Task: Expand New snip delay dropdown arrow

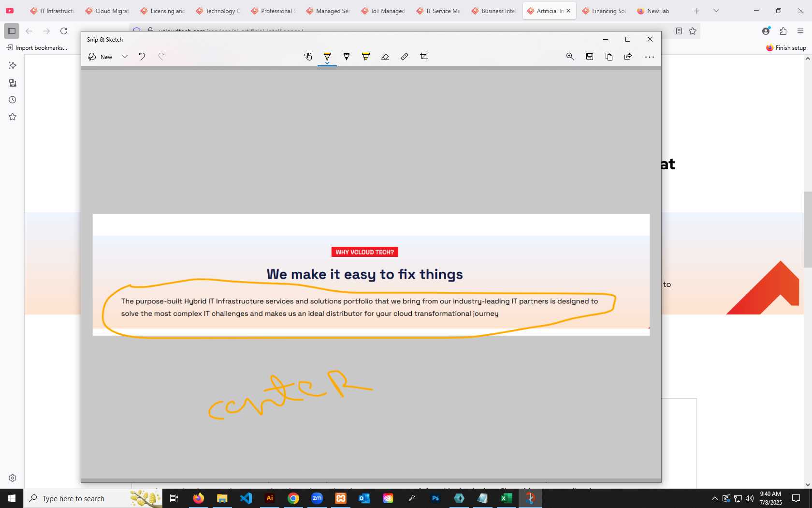Action: (x=125, y=57)
